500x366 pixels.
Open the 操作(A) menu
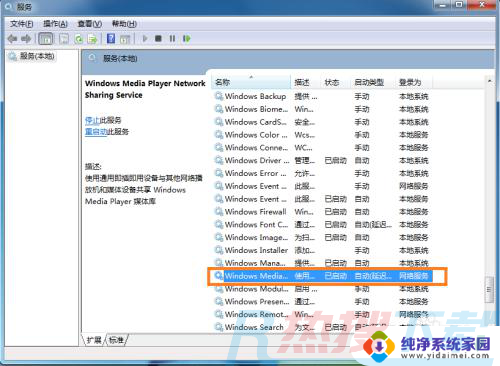[55, 24]
